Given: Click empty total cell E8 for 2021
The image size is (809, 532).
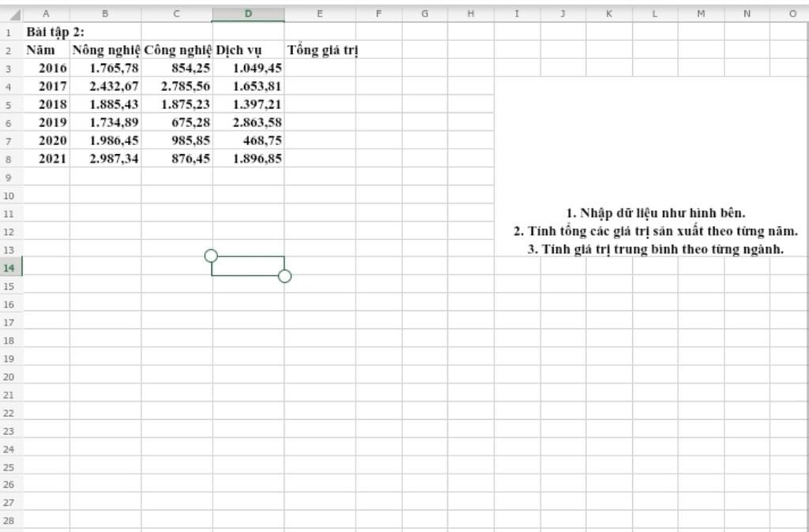Looking at the screenshot, I should tap(319, 159).
